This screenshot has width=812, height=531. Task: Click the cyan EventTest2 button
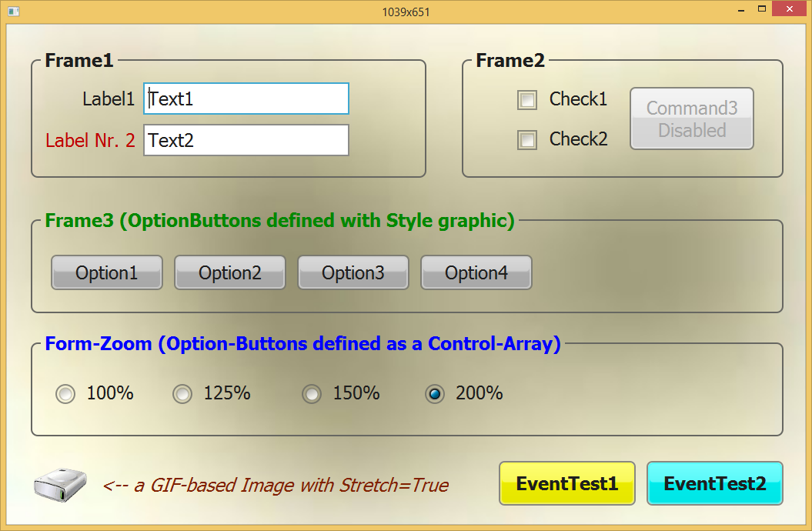click(x=714, y=483)
